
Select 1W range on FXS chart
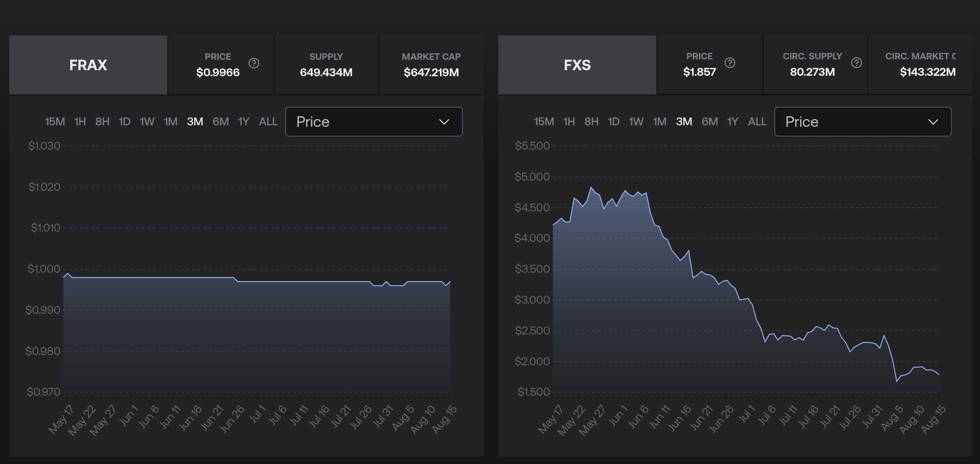636,122
